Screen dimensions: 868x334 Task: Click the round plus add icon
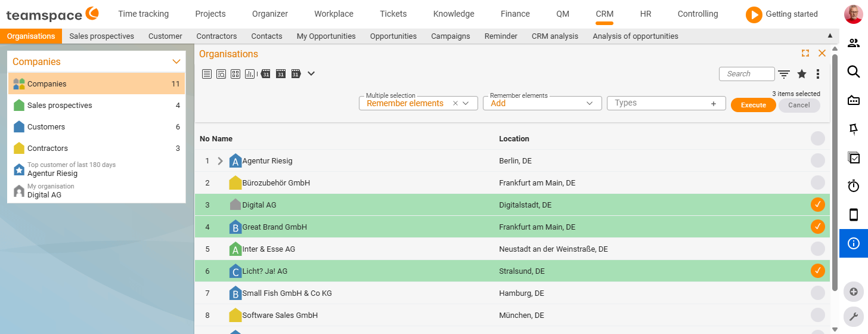tap(854, 292)
